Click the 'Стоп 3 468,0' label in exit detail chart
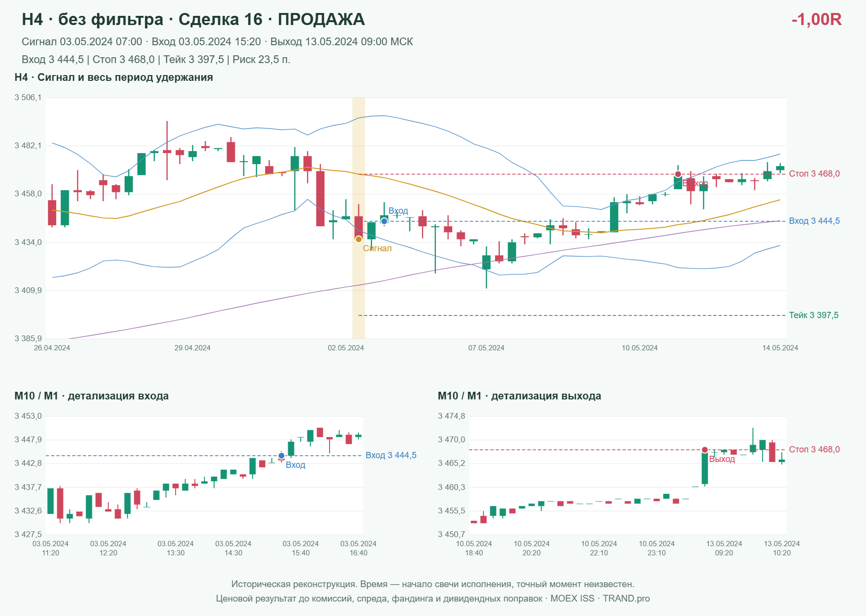The width and height of the screenshot is (866, 616). pyautogui.click(x=814, y=449)
